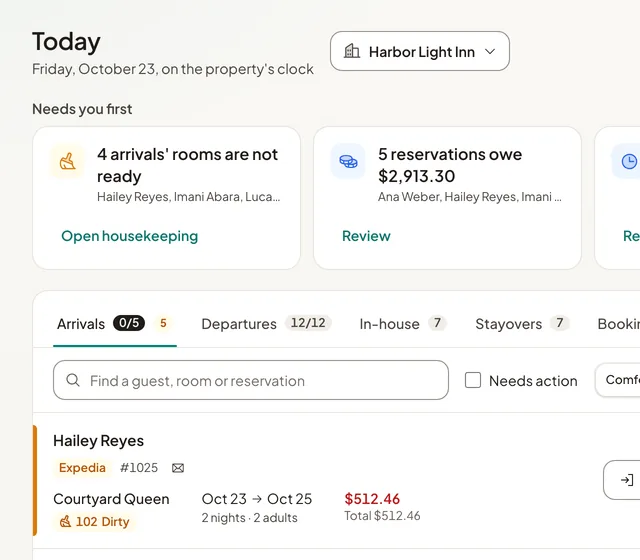640x560 pixels.
Task: Switch to the In-house tab
Action: coord(402,324)
